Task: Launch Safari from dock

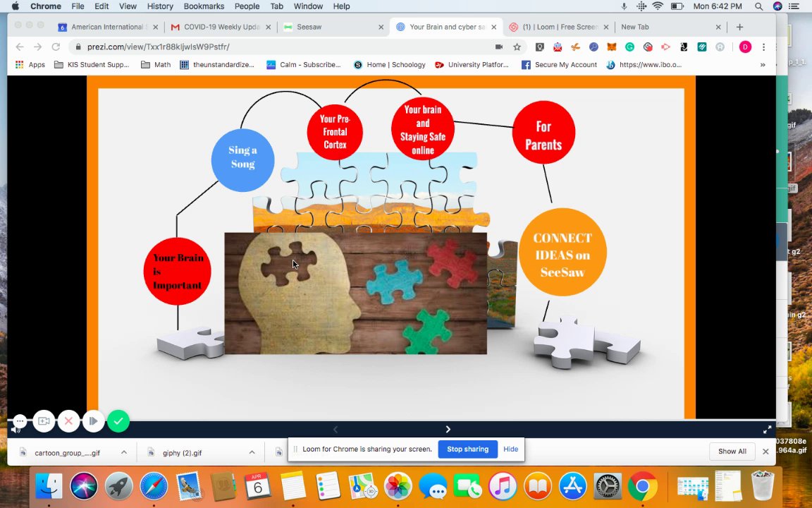Action: 154,486
